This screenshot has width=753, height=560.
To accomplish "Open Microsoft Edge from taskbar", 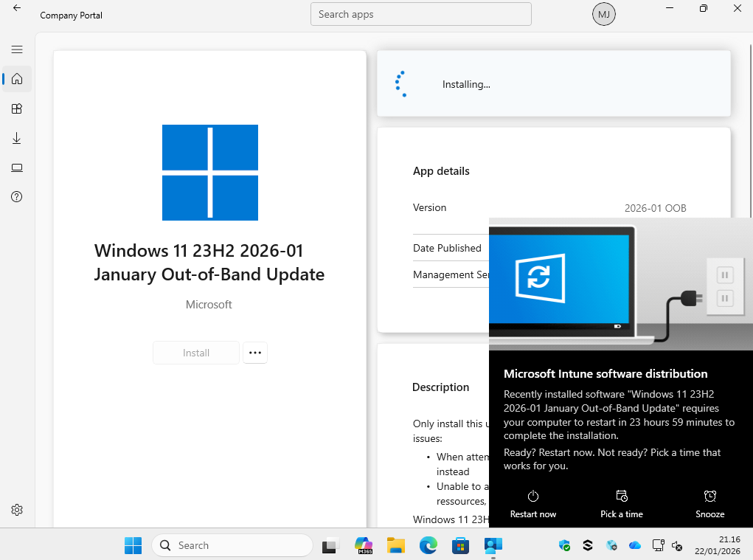I will pos(428,545).
